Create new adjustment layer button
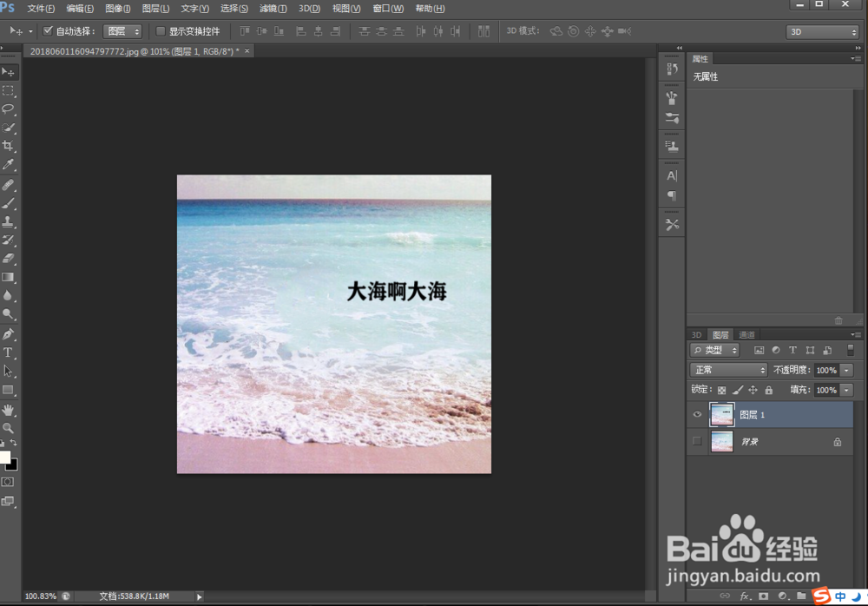Screen dimensions: 868x606 click(782, 596)
